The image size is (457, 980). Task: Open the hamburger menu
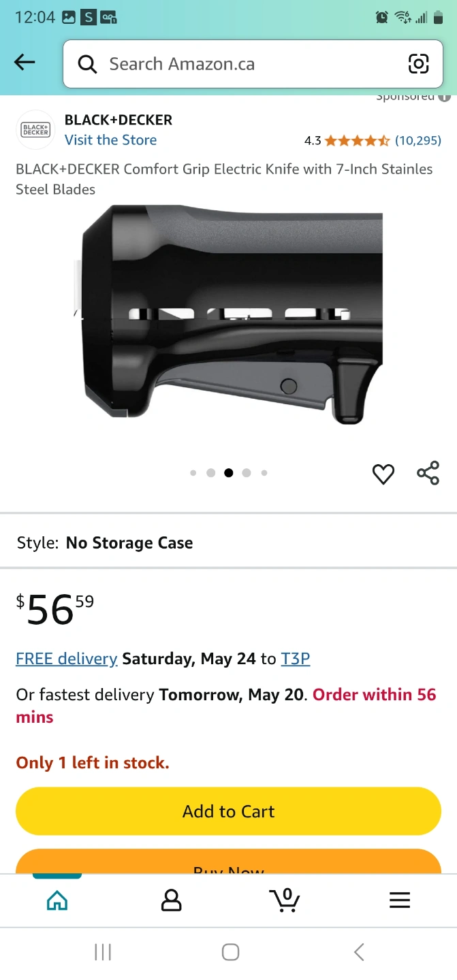(399, 900)
